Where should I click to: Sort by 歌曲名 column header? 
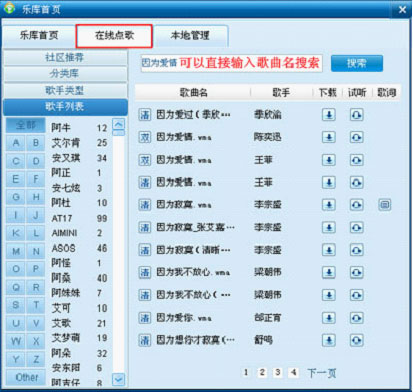193,92
